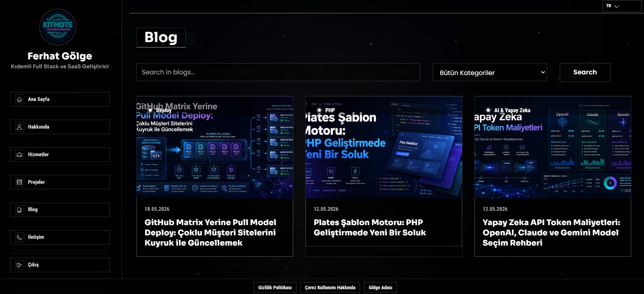
Task: Click the phone icon beside İletişim
Action: [19, 237]
